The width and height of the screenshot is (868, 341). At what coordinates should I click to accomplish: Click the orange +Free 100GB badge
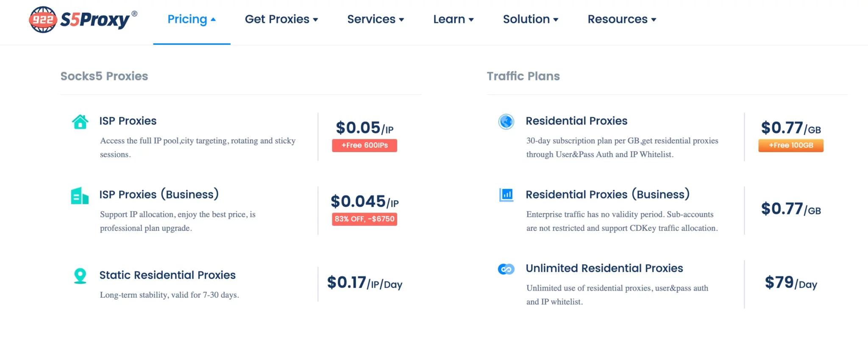coord(791,145)
